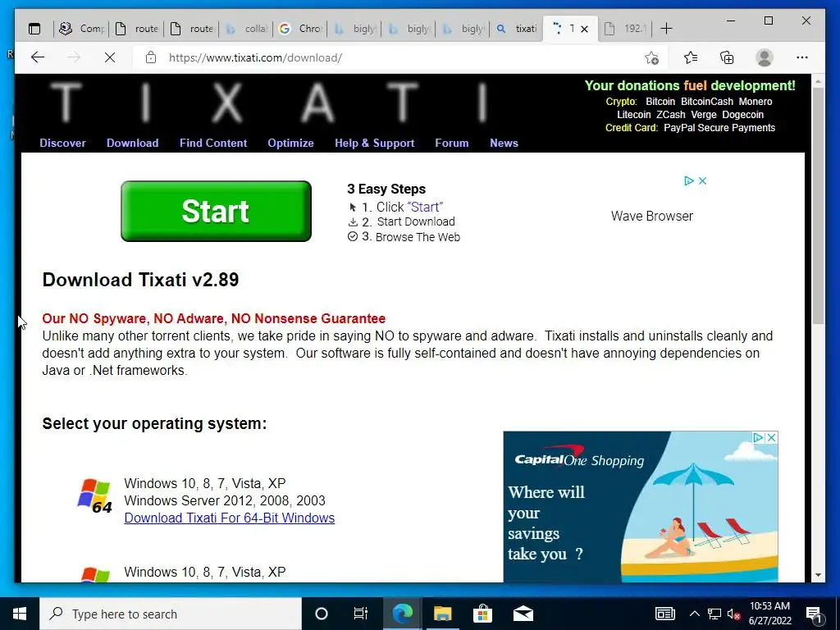
Task: Open the profile avatar icon
Action: pos(765,57)
